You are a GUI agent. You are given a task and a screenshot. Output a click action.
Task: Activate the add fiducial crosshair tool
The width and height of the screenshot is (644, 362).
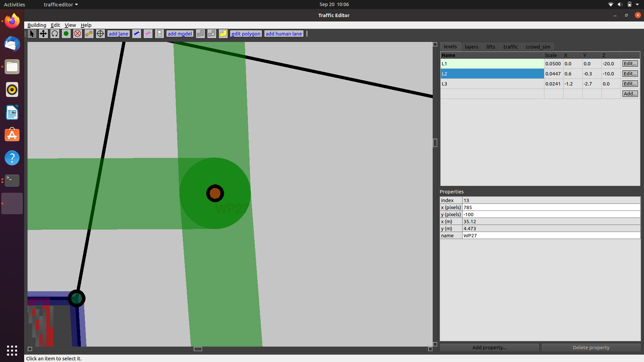(100, 34)
